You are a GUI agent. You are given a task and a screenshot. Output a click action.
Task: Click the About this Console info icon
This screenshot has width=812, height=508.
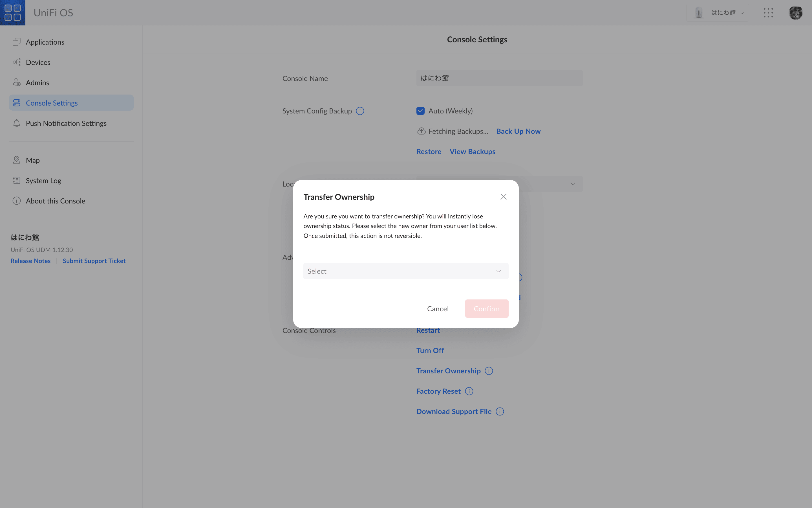click(16, 201)
